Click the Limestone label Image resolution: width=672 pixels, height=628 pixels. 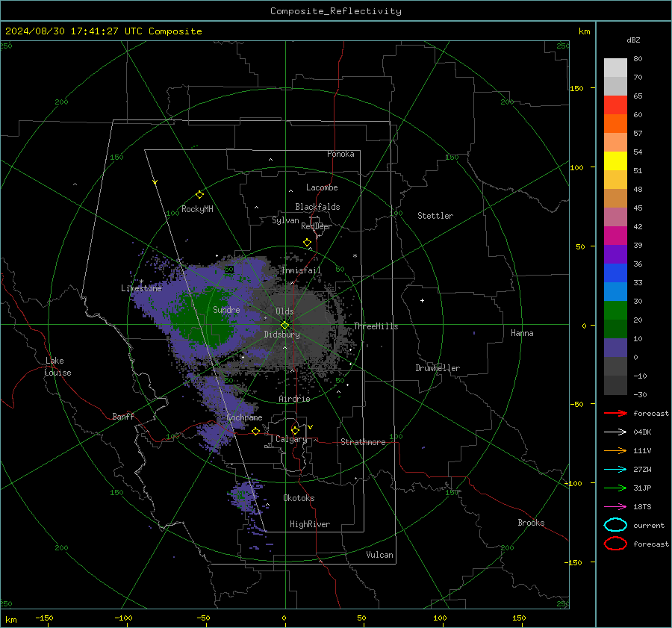click(x=141, y=288)
